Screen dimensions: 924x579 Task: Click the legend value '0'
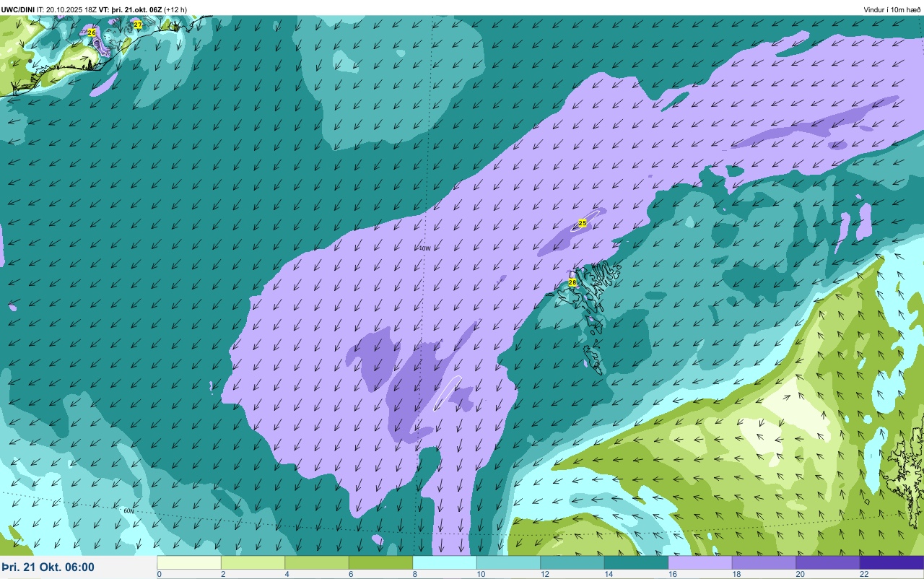160,574
